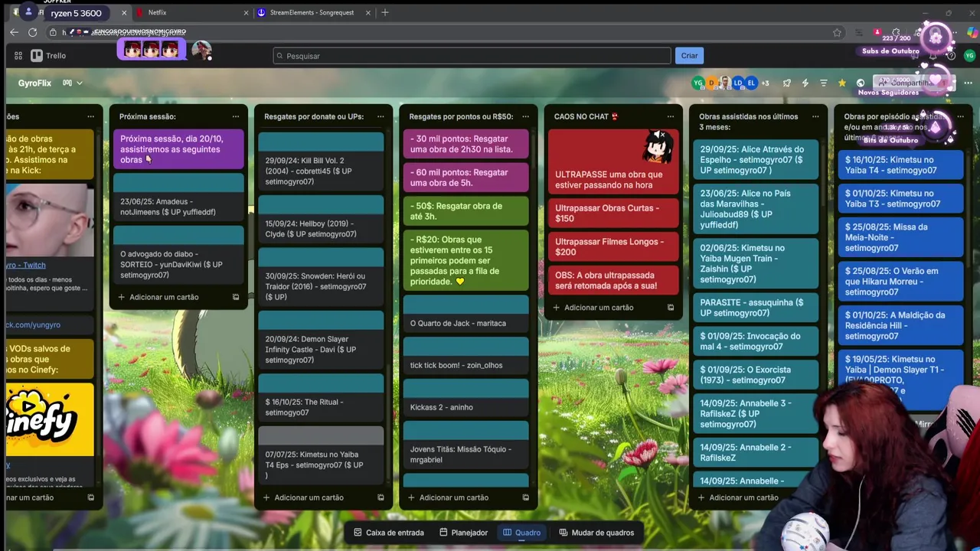
Task: Click Adicionar um cartão in Obras assistidas list
Action: [743, 497]
